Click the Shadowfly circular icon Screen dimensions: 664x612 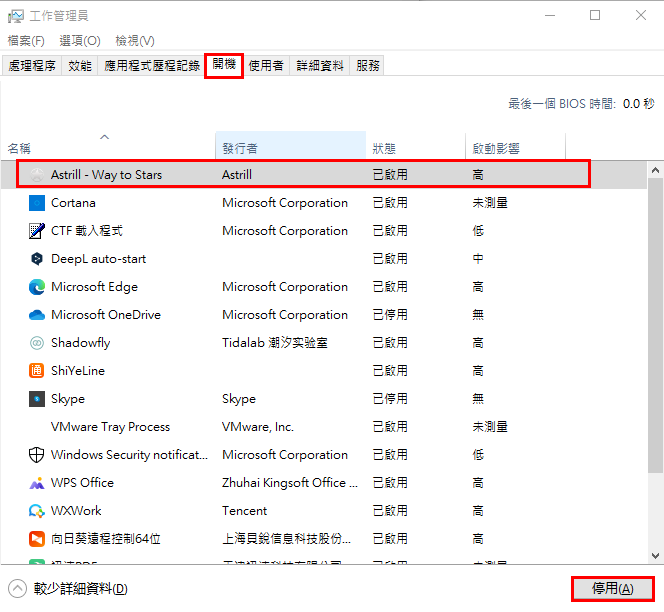coord(37,343)
